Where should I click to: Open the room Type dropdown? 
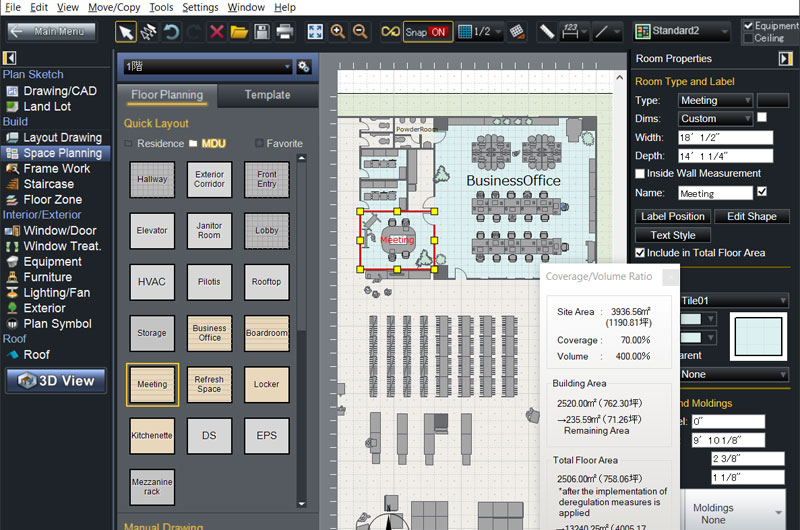pyautogui.click(x=715, y=100)
